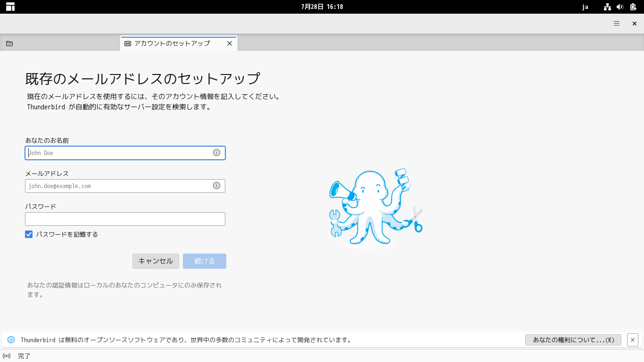Close the Thunderbird window
Screen dimensions: 644x362
(635, 24)
